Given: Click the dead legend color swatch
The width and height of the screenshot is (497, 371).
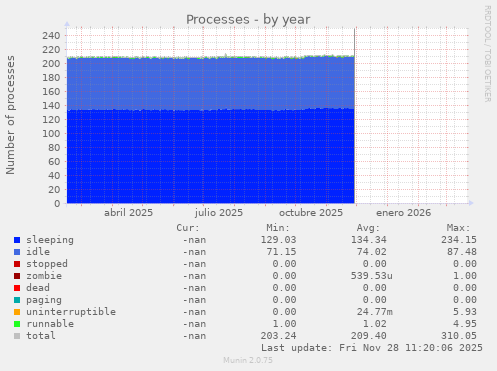Looking at the screenshot, I should pos(17,288).
